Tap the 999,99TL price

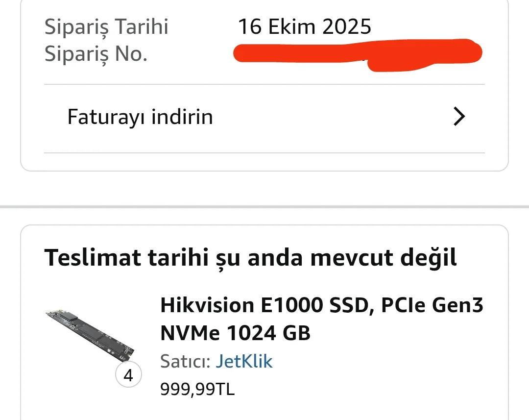tap(197, 389)
